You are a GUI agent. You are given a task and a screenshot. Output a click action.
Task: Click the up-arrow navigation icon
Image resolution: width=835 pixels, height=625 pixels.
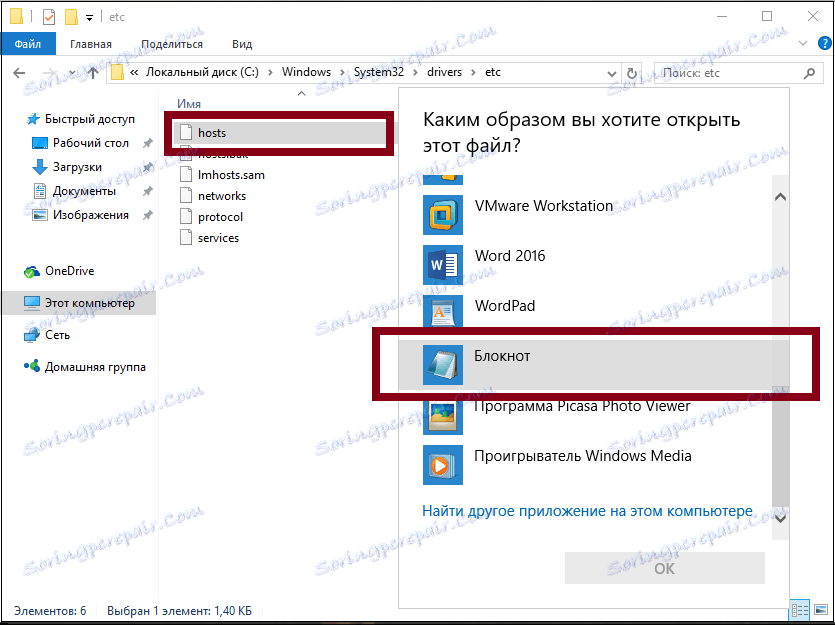pyautogui.click(x=93, y=72)
